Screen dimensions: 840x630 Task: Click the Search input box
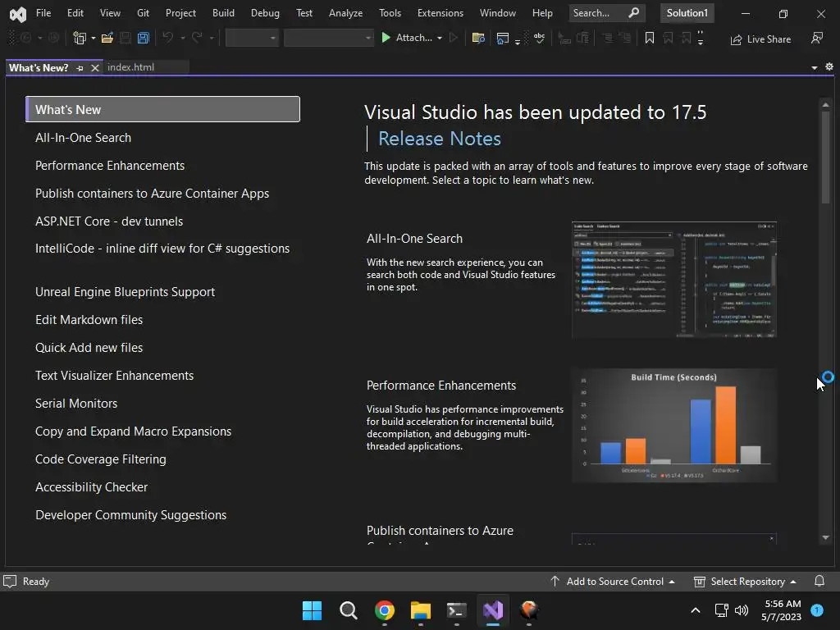point(606,13)
